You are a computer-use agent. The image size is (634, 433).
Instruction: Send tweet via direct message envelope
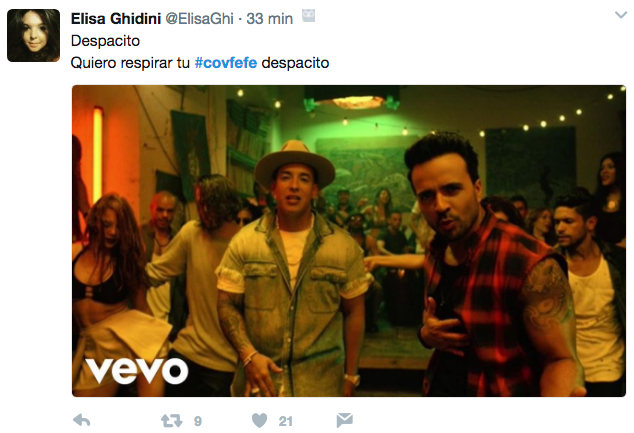tap(344, 420)
